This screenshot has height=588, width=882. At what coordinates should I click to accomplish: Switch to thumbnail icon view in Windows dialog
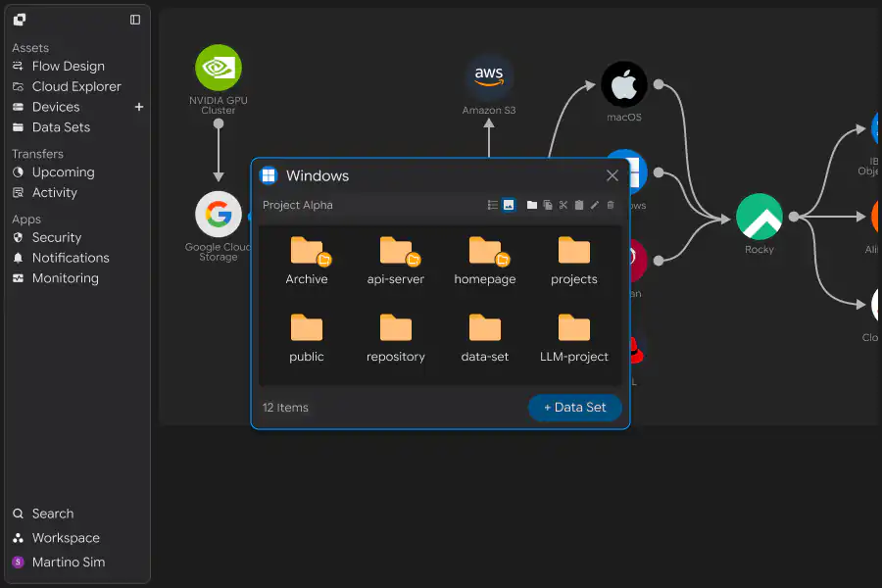pyautogui.click(x=509, y=205)
